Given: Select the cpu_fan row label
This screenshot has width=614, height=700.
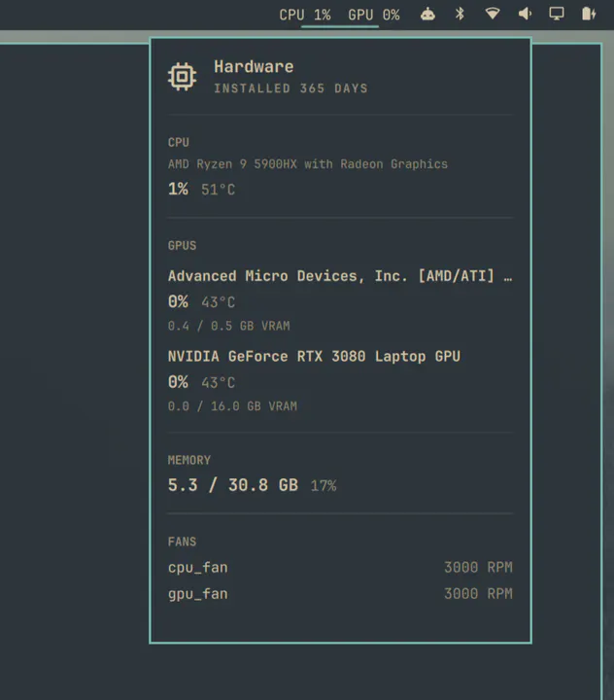Looking at the screenshot, I should tap(197, 568).
